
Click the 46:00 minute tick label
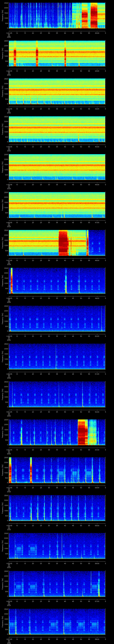(97, 184)
